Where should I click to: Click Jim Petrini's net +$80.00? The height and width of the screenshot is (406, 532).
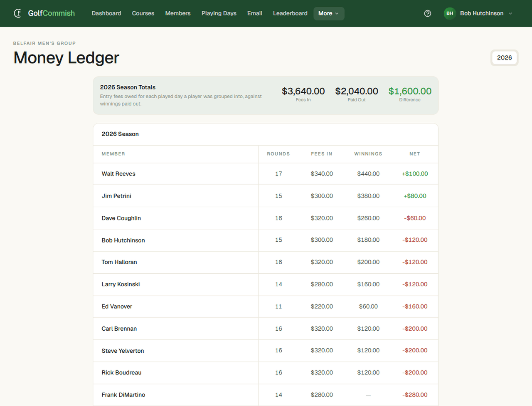[415, 196]
